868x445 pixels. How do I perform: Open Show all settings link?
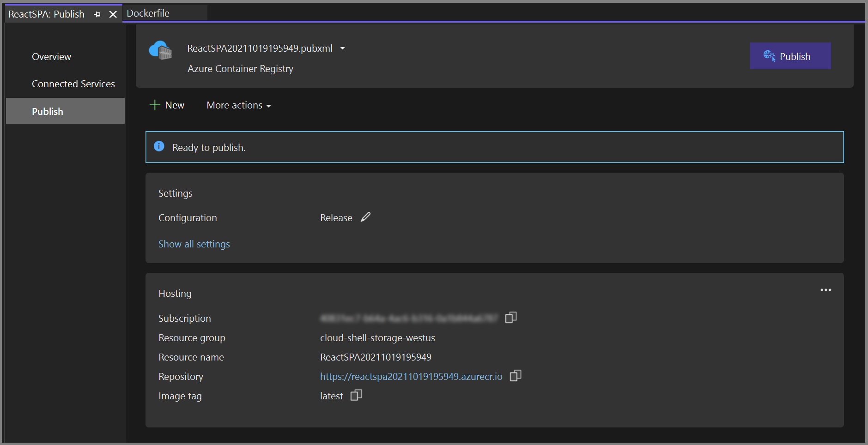coord(194,244)
